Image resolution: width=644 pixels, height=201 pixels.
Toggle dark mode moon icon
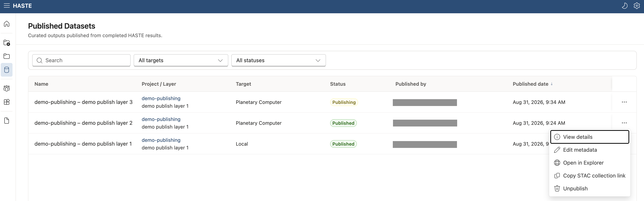(624, 6)
